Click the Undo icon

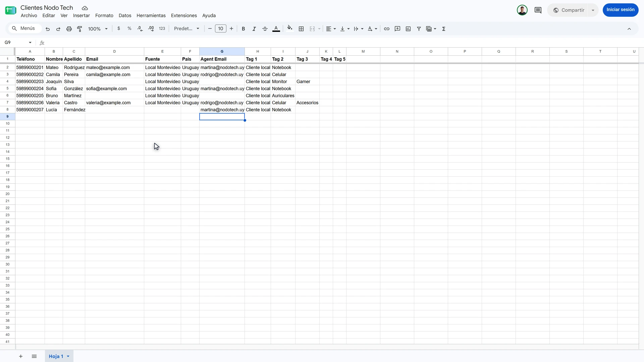48,29
